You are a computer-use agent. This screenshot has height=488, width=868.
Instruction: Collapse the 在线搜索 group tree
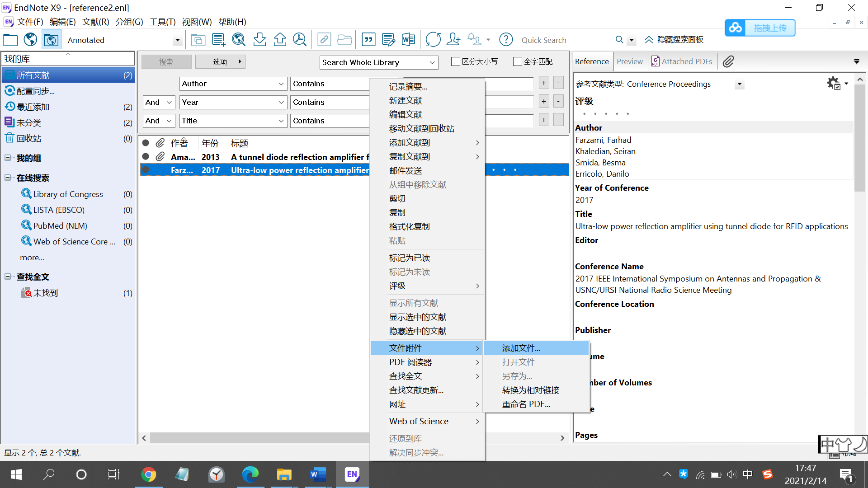click(8, 178)
